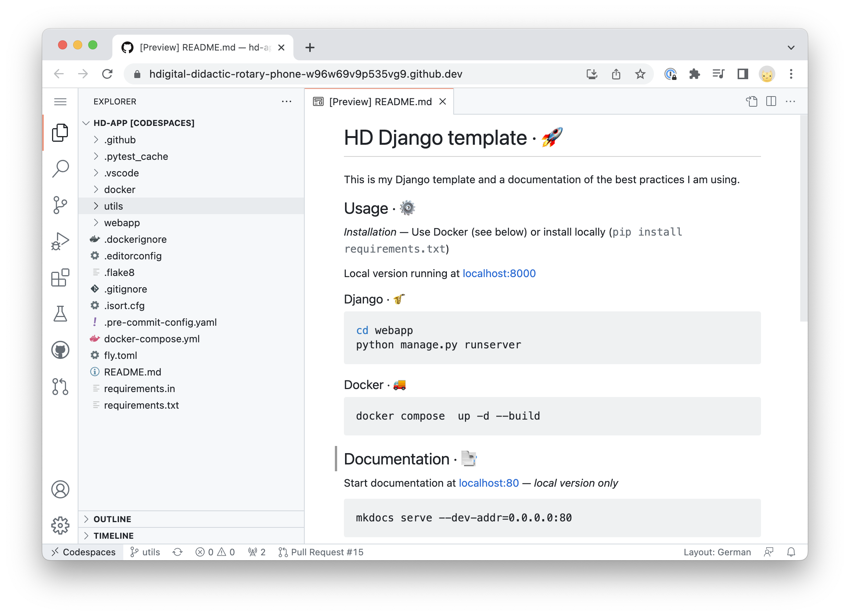Reload the browser page
The width and height of the screenshot is (850, 616).
107,74
